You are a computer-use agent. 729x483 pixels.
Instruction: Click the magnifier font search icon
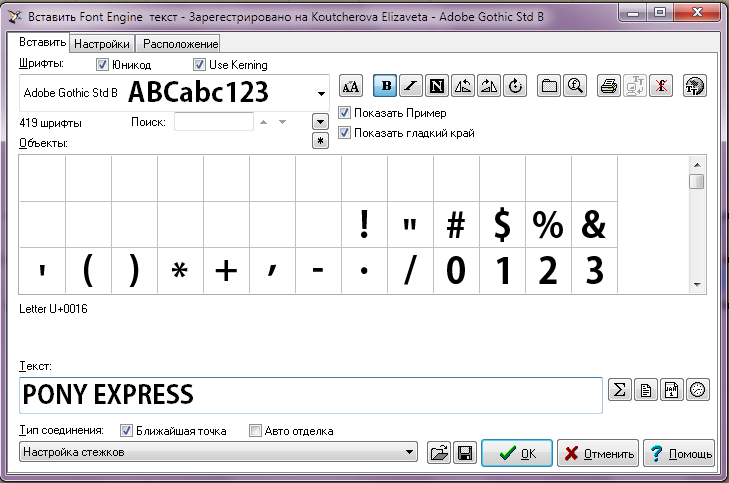pyautogui.click(x=575, y=86)
